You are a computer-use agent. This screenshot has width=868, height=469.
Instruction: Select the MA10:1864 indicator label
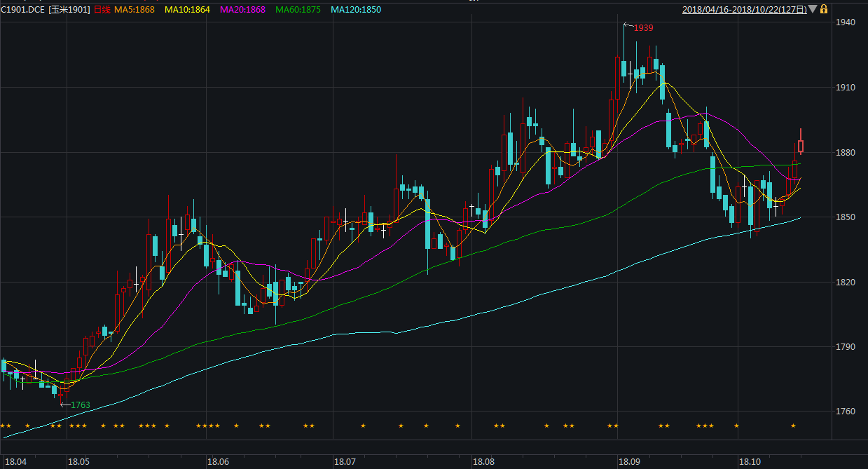pos(187,10)
